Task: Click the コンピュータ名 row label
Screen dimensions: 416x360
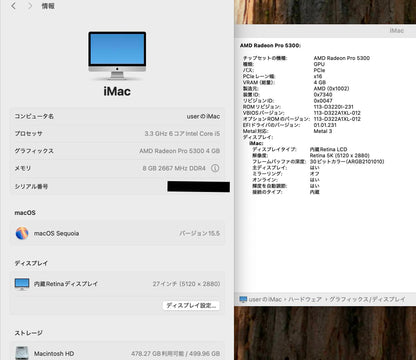Action: 34,116
